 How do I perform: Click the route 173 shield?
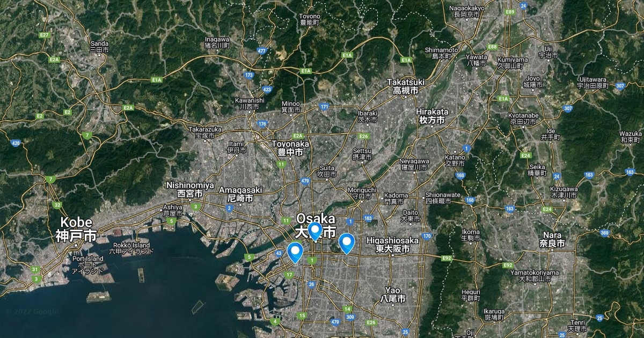[x=249, y=76]
